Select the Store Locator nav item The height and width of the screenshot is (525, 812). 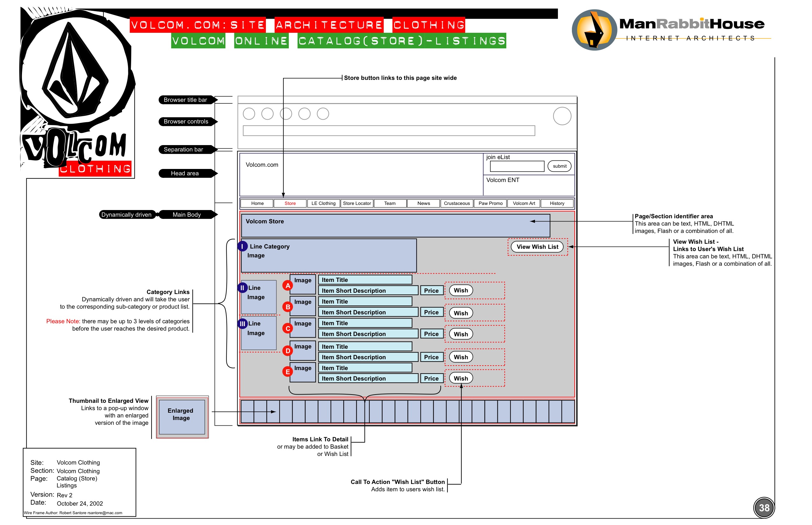(x=357, y=204)
